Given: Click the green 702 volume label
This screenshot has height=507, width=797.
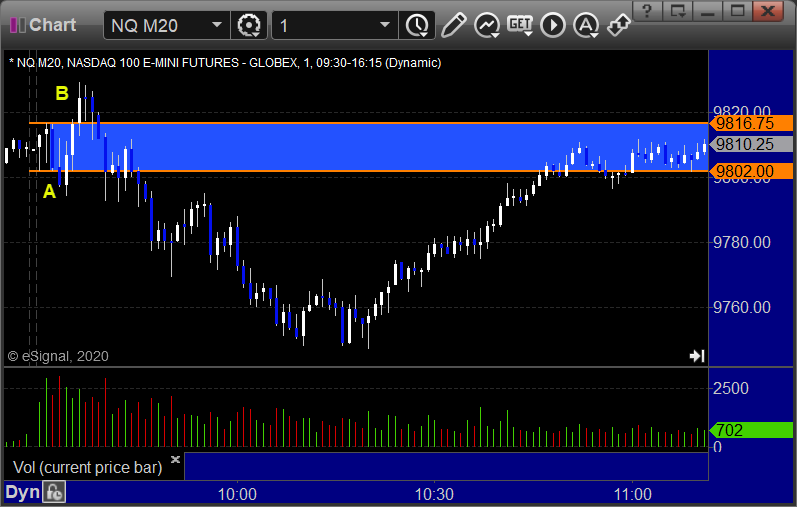Looking at the screenshot, I should 751,430.
